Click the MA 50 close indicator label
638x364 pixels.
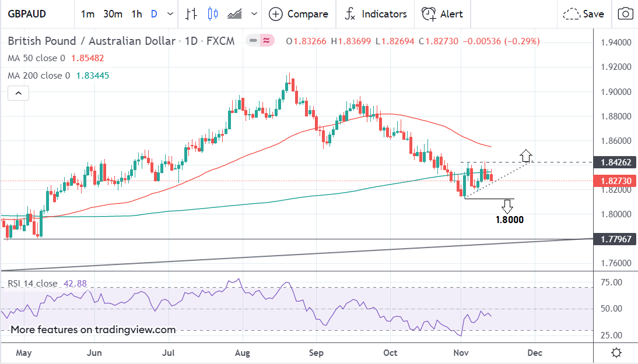click(36, 58)
